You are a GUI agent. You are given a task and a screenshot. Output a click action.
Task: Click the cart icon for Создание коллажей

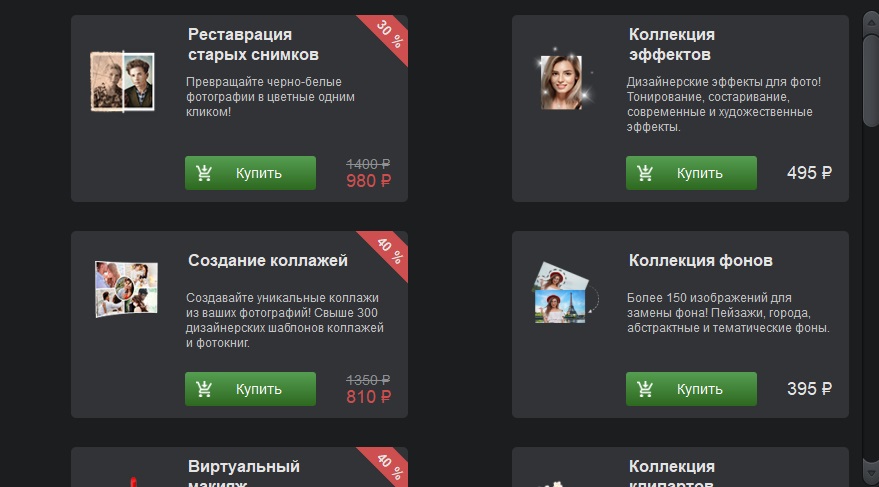[204, 389]
